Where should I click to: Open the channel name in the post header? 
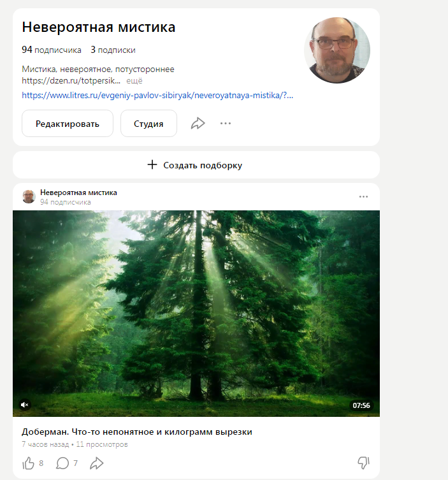78,193
